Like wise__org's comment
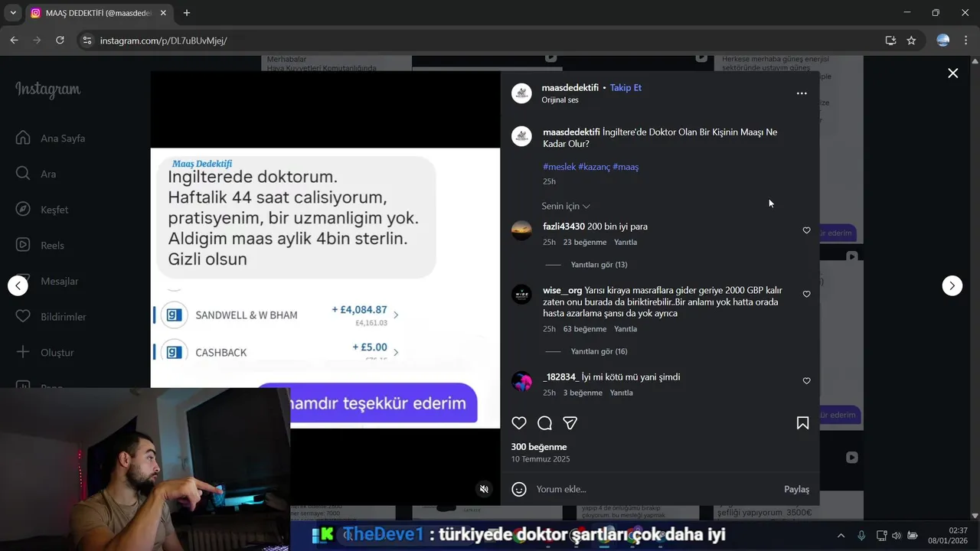 point(806,294)
